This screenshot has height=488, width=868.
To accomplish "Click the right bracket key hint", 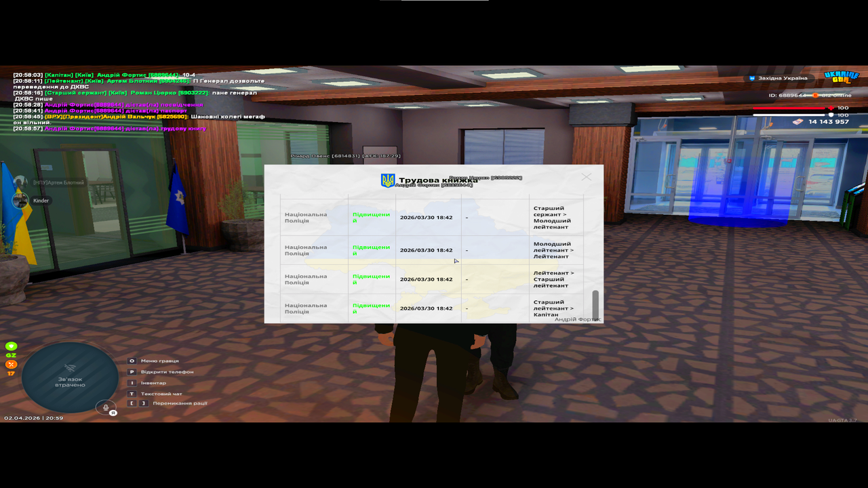I will click(143, 403).
